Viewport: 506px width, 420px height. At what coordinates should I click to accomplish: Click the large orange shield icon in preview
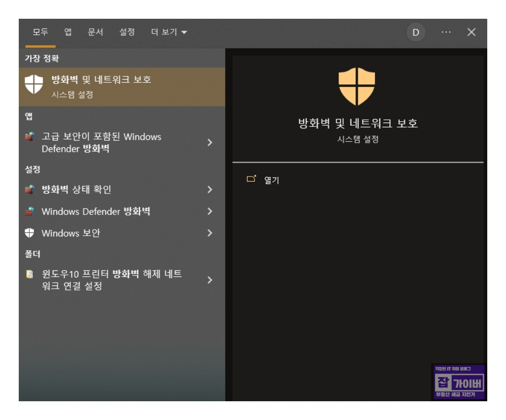coord(357,86)
